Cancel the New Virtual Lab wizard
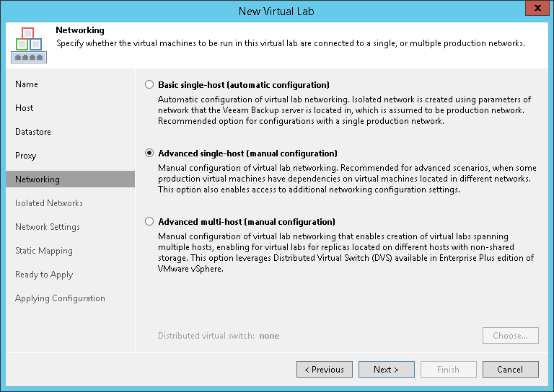 click(x=510, y=370)
